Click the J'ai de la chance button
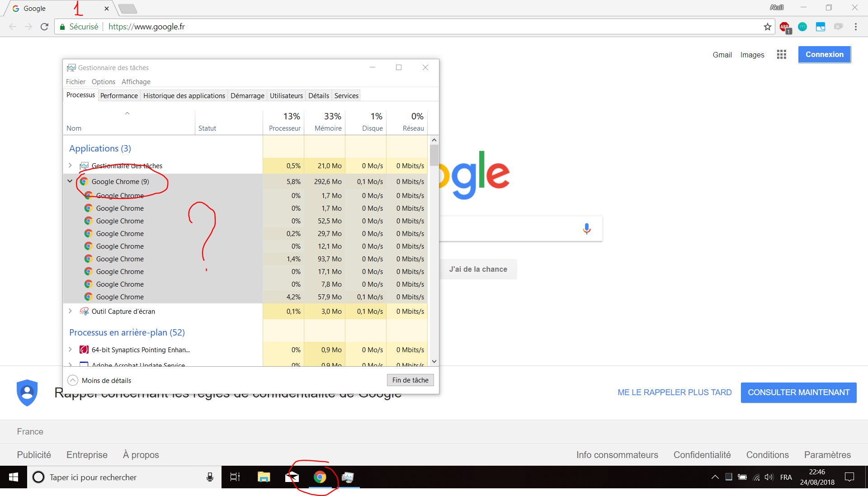Image resolution: width=868 pixels, height=496 pixels. (x=478, y=269)
